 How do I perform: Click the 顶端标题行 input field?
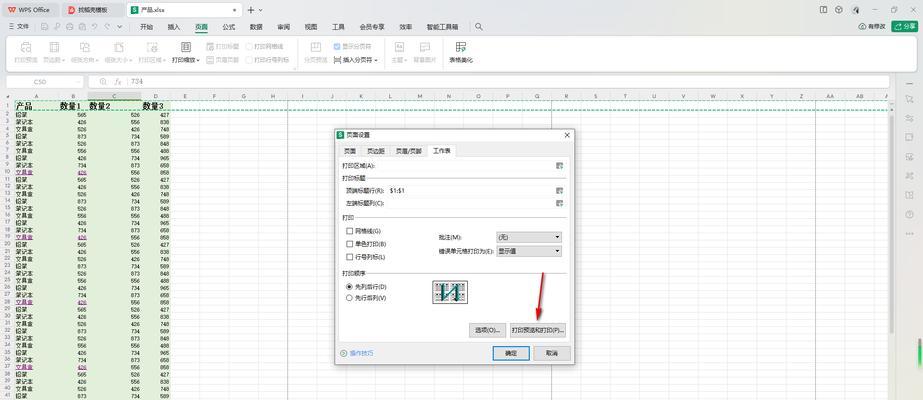[x=470, y=191]
